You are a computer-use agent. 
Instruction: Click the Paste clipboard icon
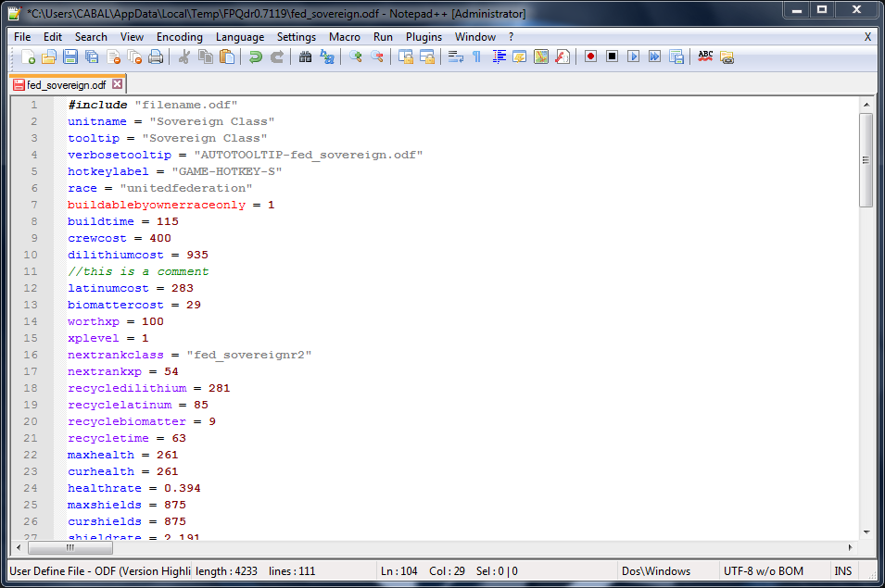pyautogui.click(x=227, y=56)
